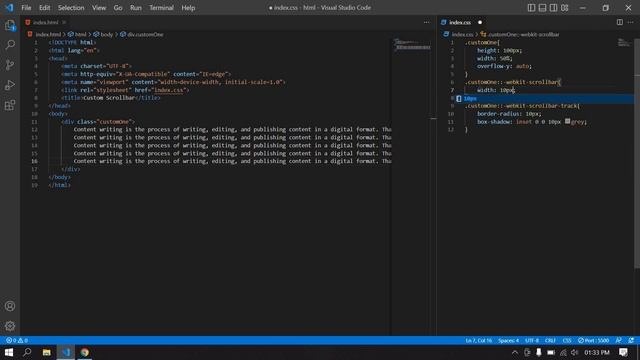Open Windows taskbar search

click(27, 352)
